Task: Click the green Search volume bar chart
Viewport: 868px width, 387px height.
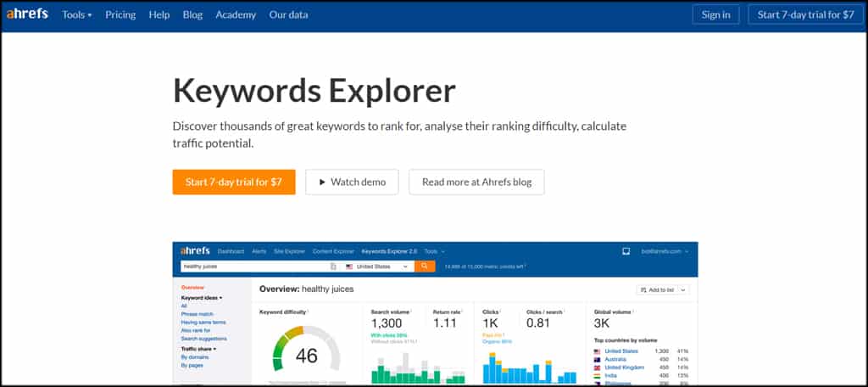Action: click(418, 367)
